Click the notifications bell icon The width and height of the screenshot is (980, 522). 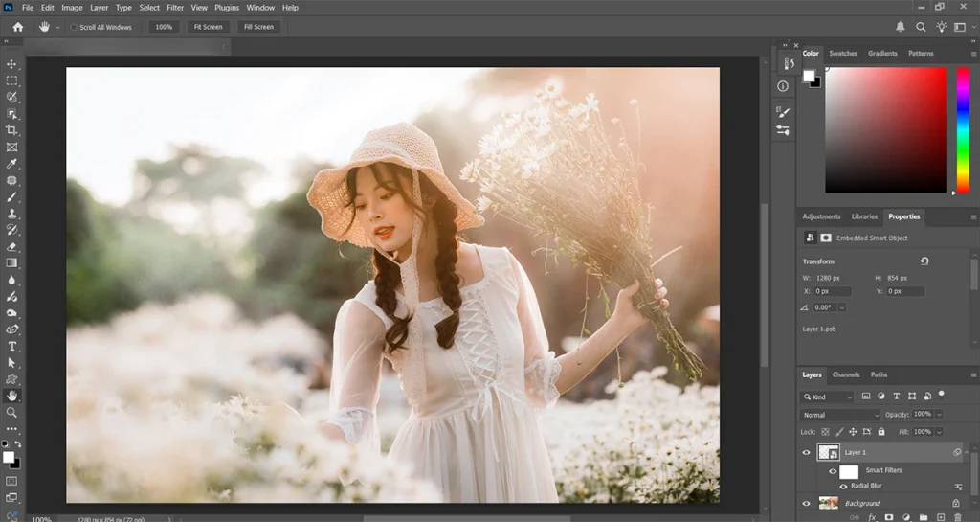tap(900, 27)
